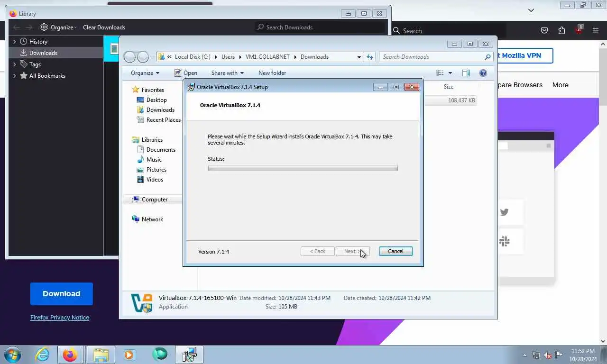Open Share with dropdown in Explorer
Screen dimensions: 607x364
(x=227, y=73)
